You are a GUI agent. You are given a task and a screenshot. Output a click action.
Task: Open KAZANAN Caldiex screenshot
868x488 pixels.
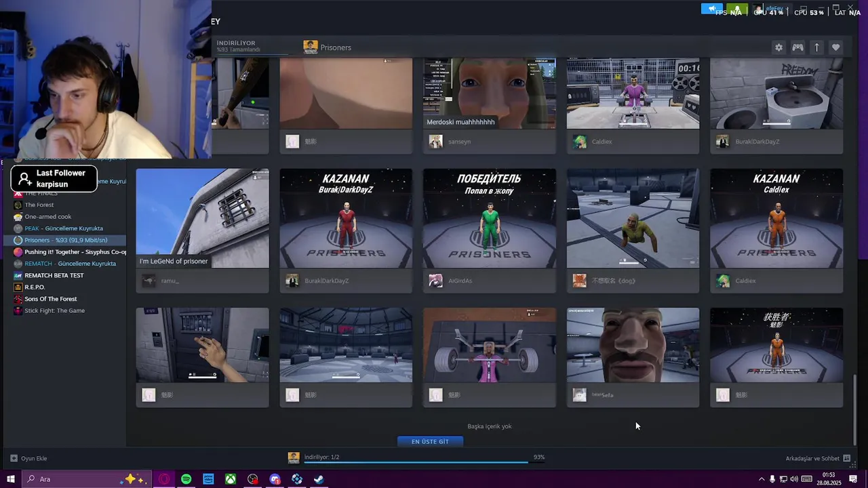click(x=776, y=218)
